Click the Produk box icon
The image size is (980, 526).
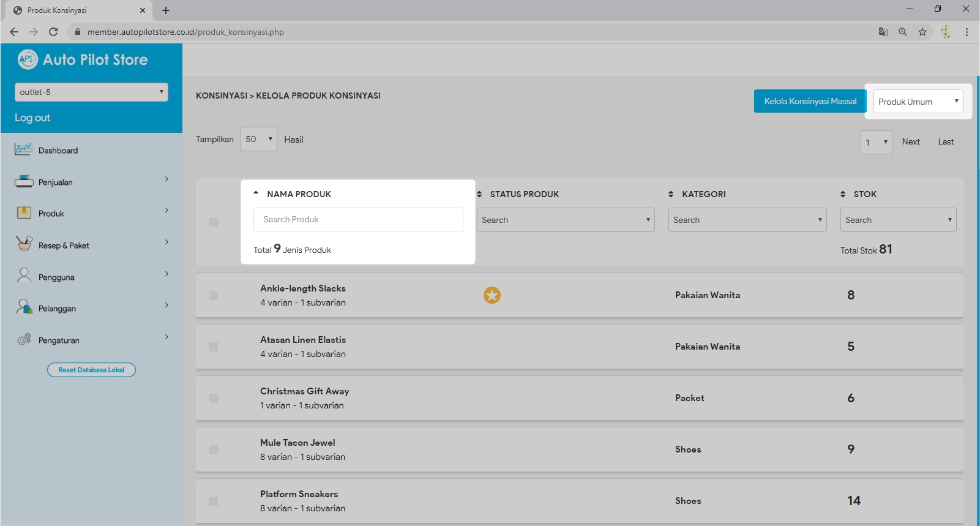tap(24, 213)
